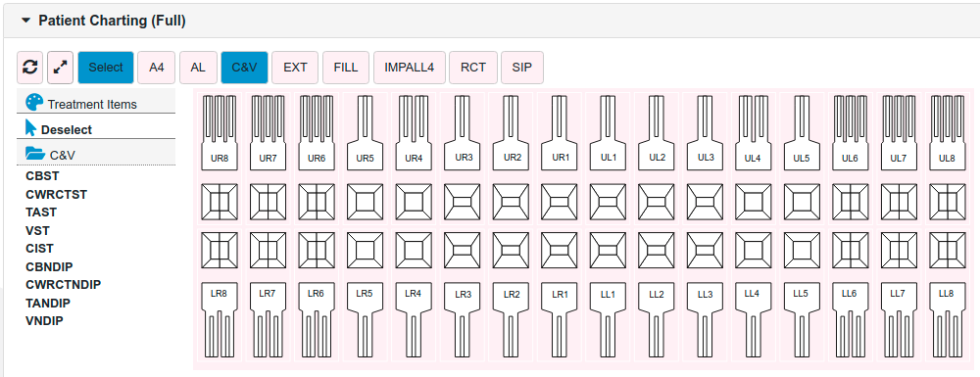Toggle the EXT treatment category
The width and height of the screenshot is (980, 377).
tap(295, 68)
